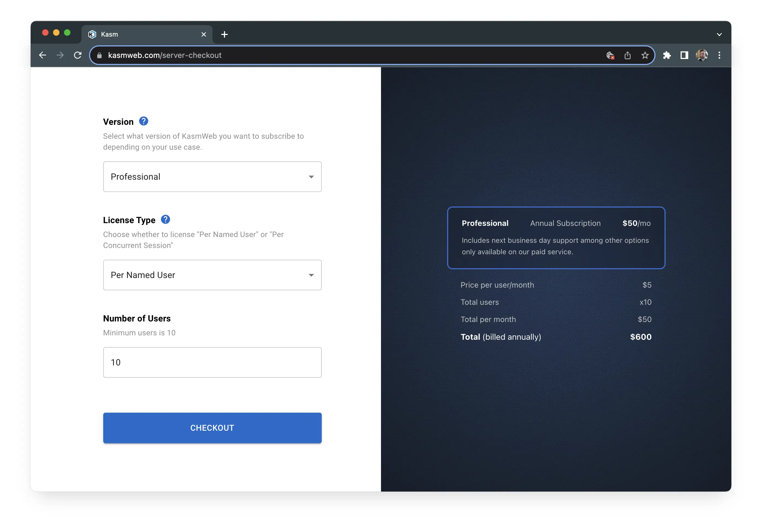Reload the page with the refresh icon

(78, 55)
